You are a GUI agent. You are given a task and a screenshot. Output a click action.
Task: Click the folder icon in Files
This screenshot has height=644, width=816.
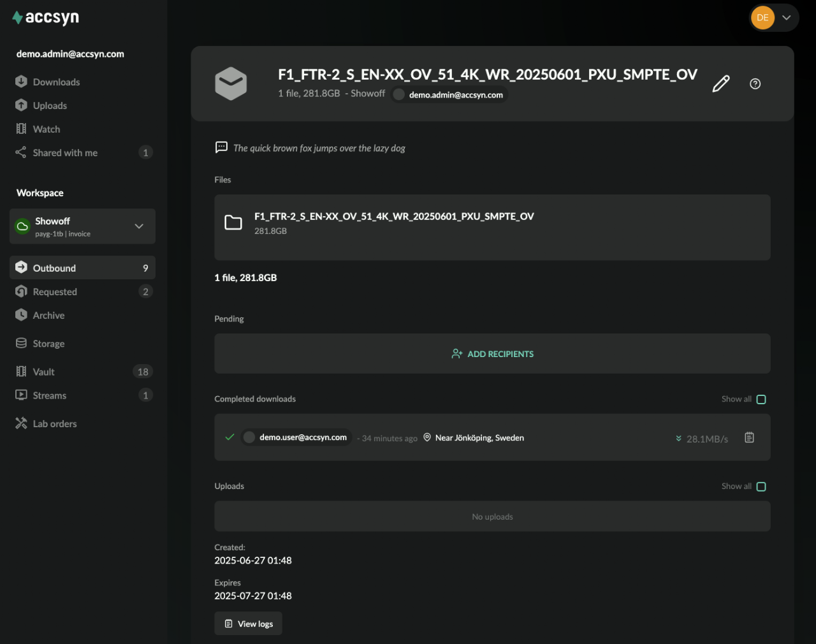[x=233, y=223]
